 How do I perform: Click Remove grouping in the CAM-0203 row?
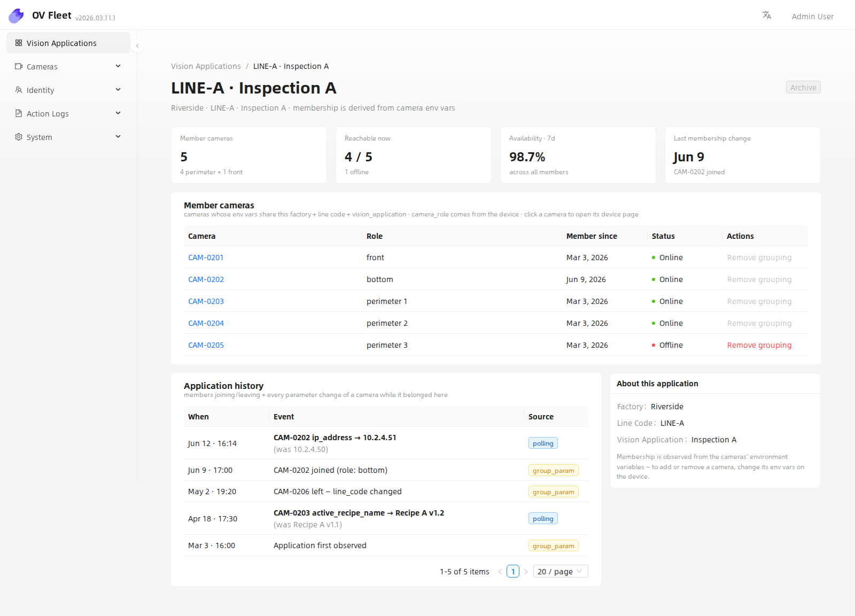coord(759,301)
